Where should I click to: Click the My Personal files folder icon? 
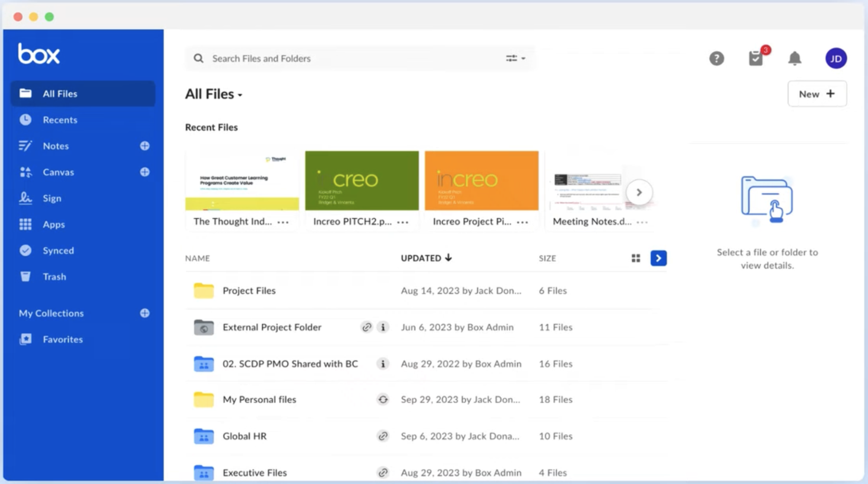click(203, 399)
